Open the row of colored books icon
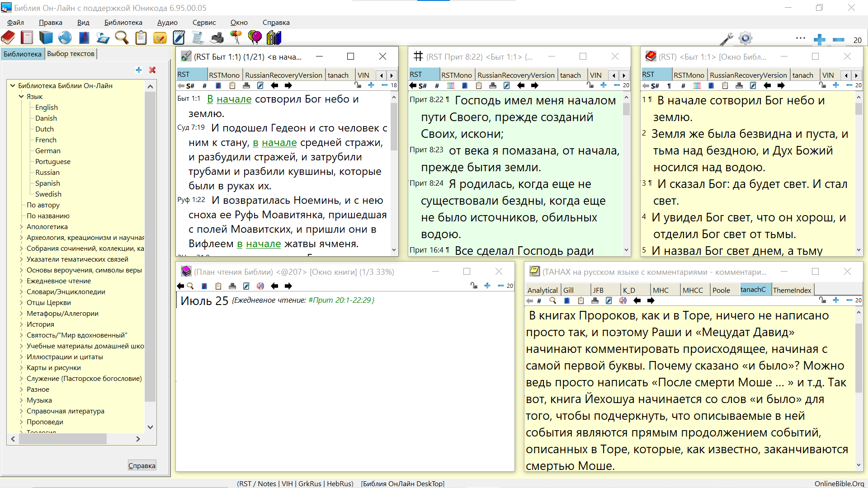 point(274,38)
